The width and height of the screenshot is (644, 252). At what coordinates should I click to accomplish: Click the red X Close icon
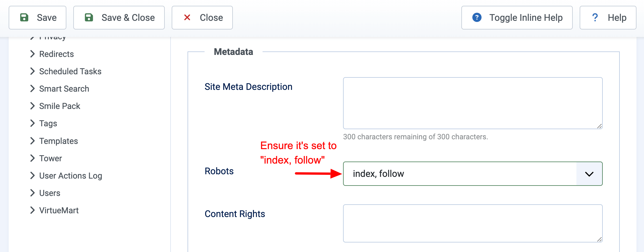187,18
